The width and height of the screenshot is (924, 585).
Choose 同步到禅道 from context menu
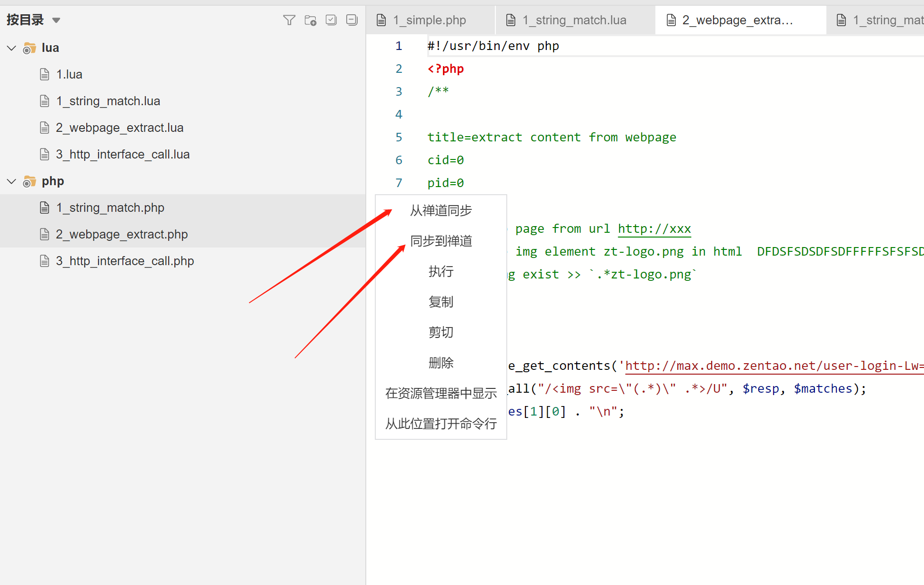[441, 241]
